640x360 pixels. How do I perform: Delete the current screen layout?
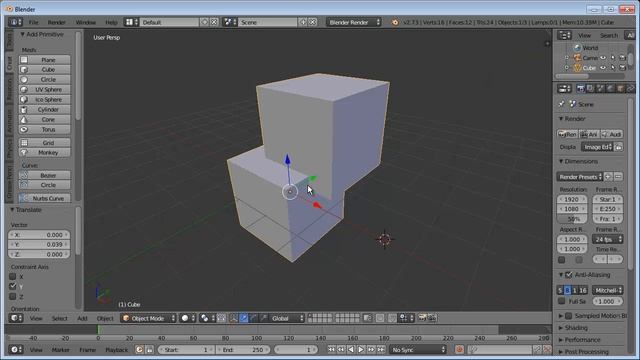pyautogui.click(x=214, y=22)
